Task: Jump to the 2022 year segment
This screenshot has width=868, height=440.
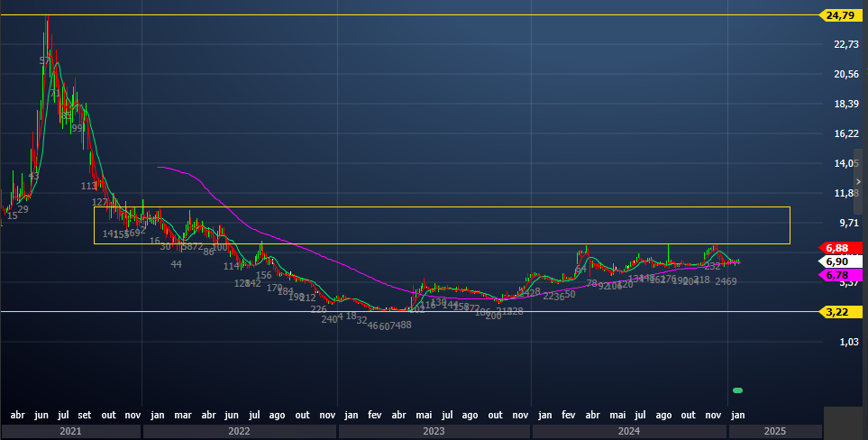Action: (x=239, y=432)
